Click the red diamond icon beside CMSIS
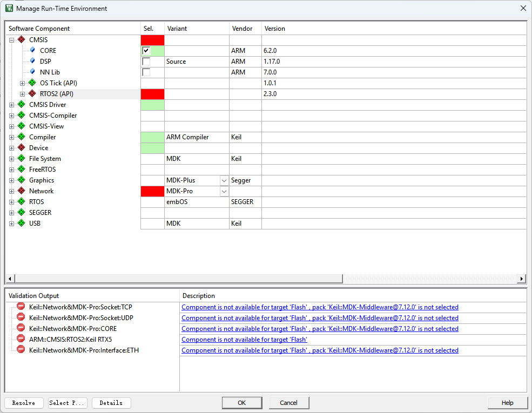 (22, 39)
